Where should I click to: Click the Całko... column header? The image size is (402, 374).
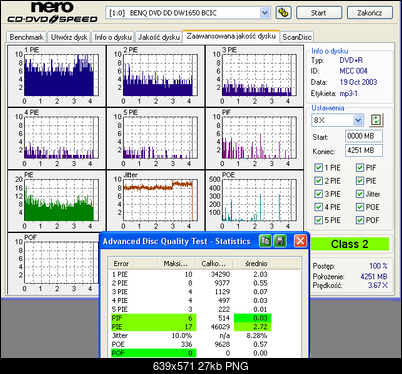[214, 263]
